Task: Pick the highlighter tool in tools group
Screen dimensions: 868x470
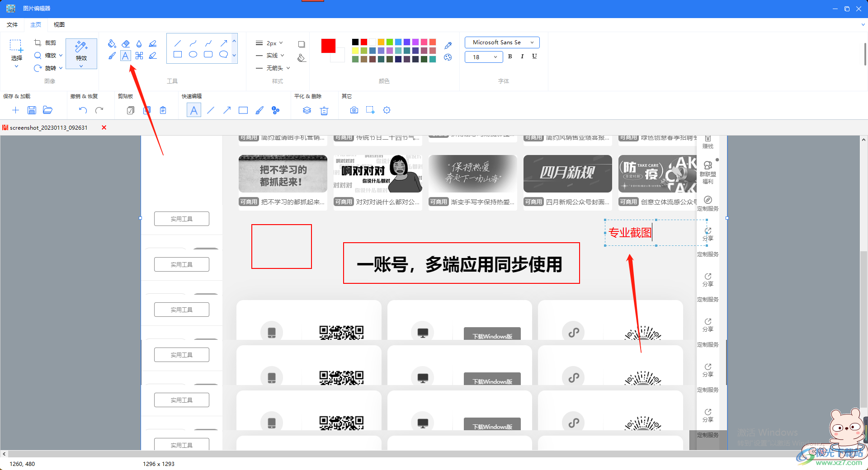Action: point(153,43)
